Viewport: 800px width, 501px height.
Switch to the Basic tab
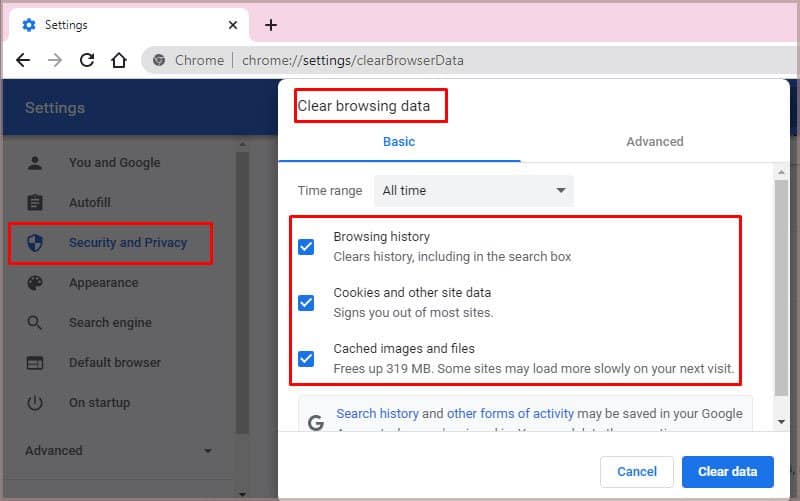[x=399, y=141]
